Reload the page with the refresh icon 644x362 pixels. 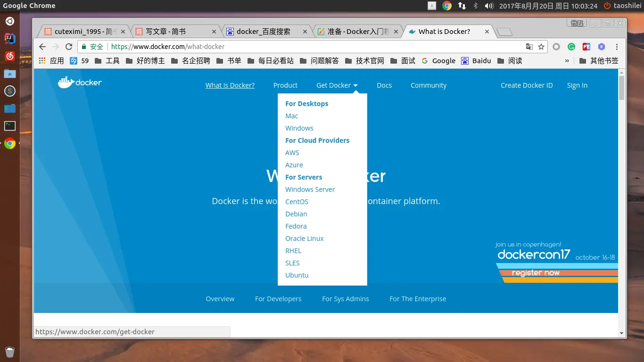(x=69, y=47)
